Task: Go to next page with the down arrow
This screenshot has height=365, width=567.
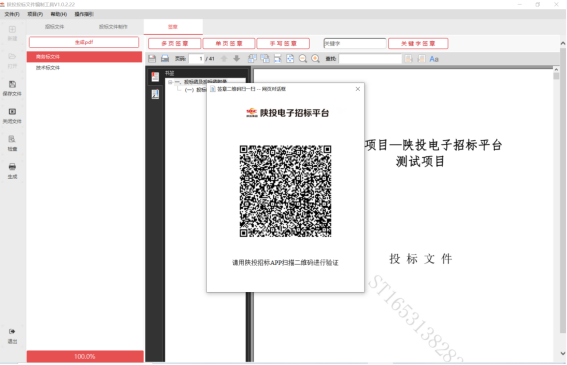Action: pyautogui.click(x=236, y=59)
